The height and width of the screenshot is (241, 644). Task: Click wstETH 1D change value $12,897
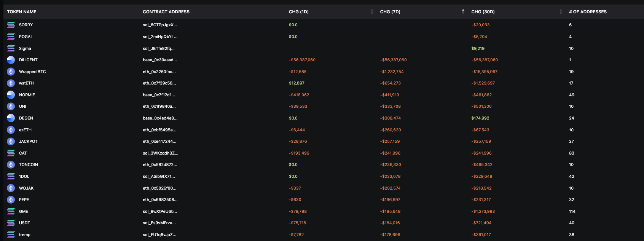[x=296, y=83]
